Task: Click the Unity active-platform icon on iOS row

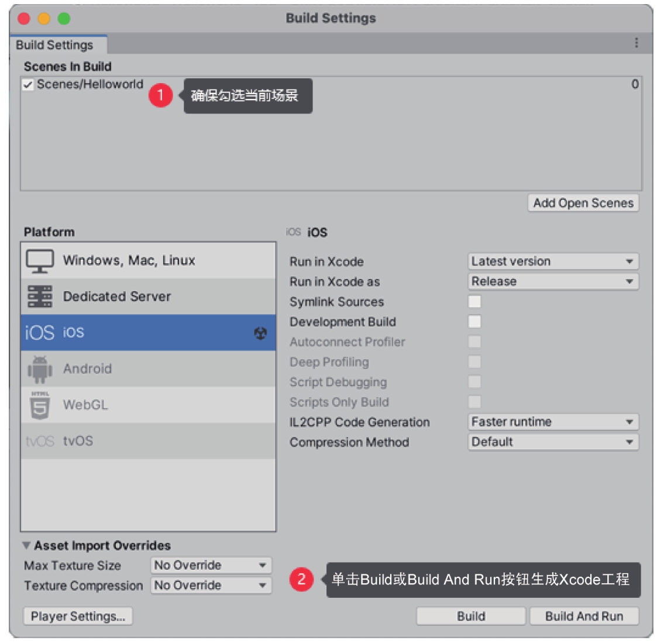Action: [260, 333]
